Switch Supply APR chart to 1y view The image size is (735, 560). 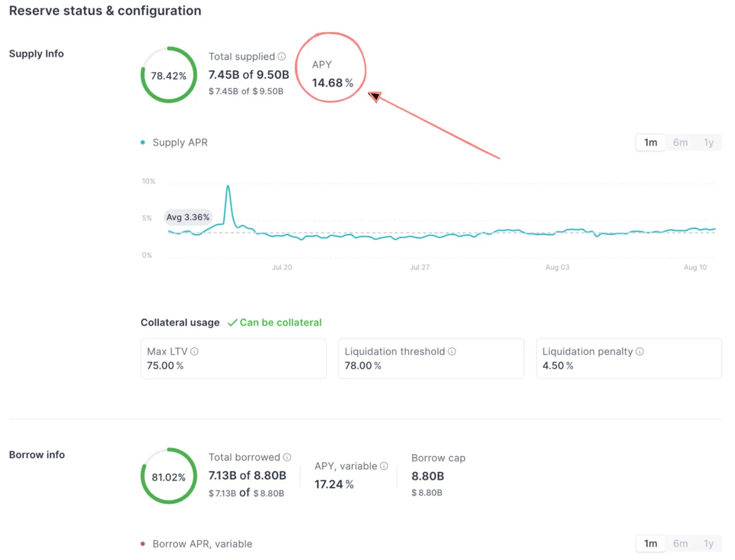(708, 142)
